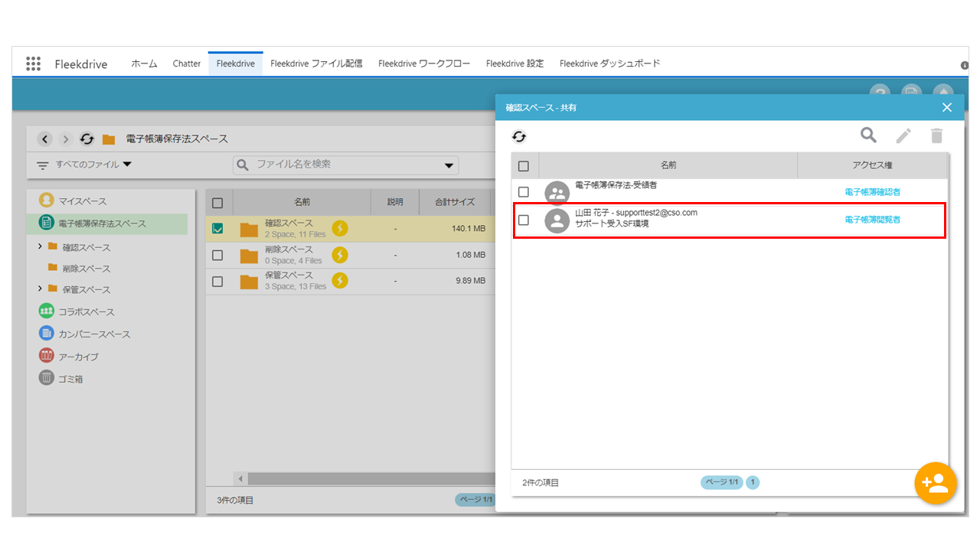Click the 削除スペース folder icon in list
This screenshot has height=551, width=980.
pyautogui.click(x=249, y=256)
